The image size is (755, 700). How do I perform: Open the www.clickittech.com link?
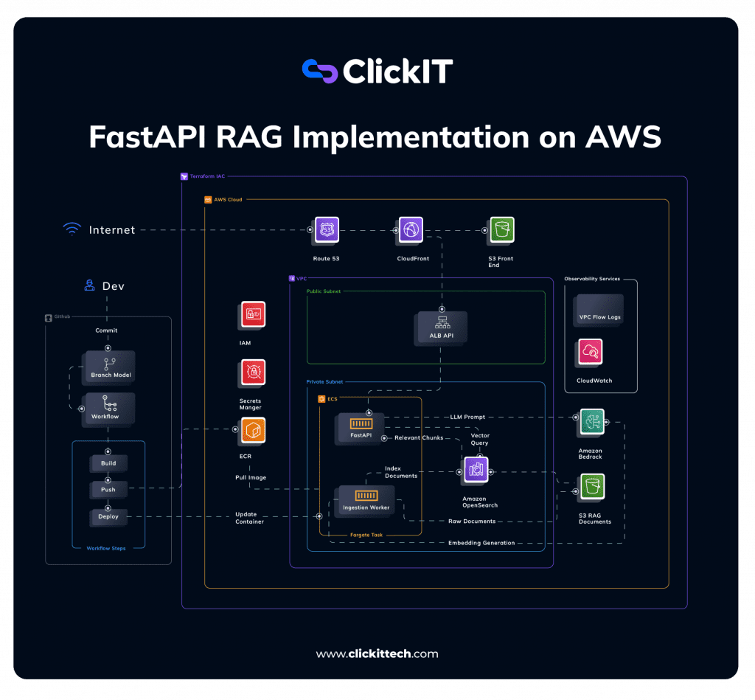tap(377, 654)
